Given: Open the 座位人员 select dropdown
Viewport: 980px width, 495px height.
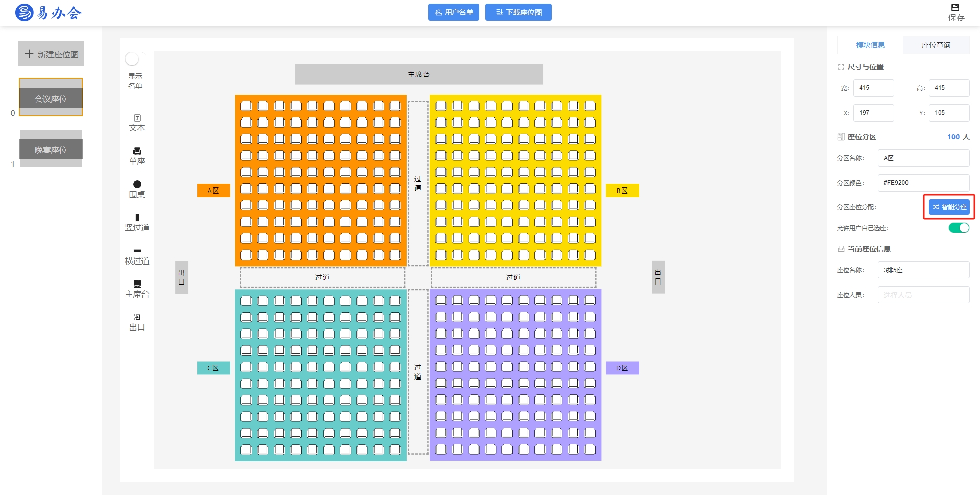Looking at the screenshot, I should 923,295.
